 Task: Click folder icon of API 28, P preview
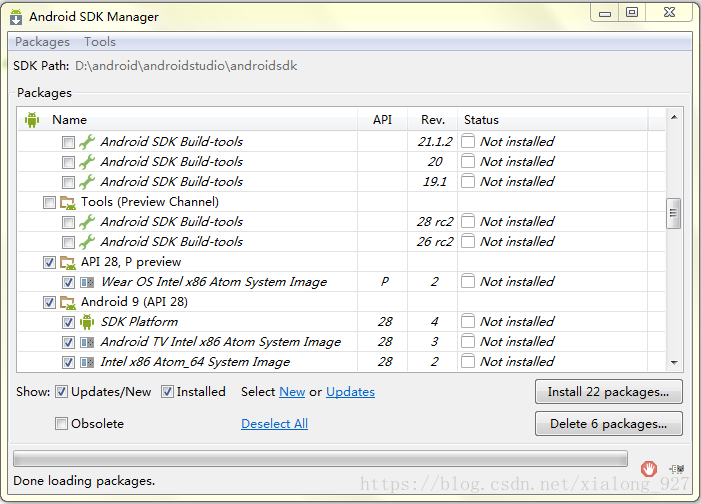(x=68, y=263)
